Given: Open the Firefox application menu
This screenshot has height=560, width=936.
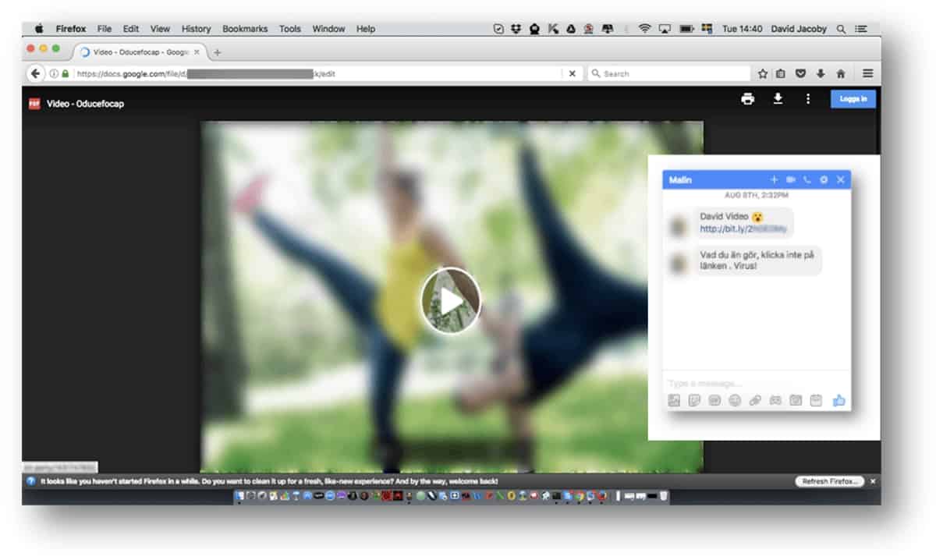Looking at the screenshot, I should click(x=71, y=29).
